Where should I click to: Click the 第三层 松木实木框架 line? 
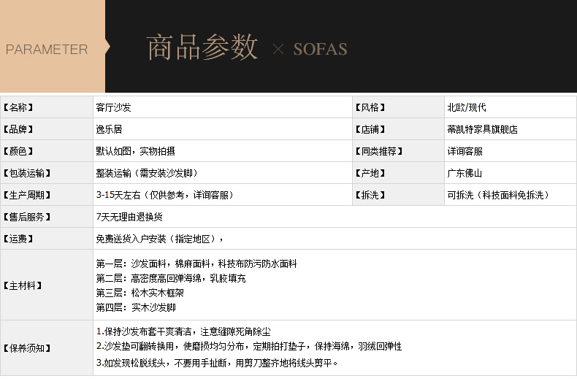[x=140, y=293]
